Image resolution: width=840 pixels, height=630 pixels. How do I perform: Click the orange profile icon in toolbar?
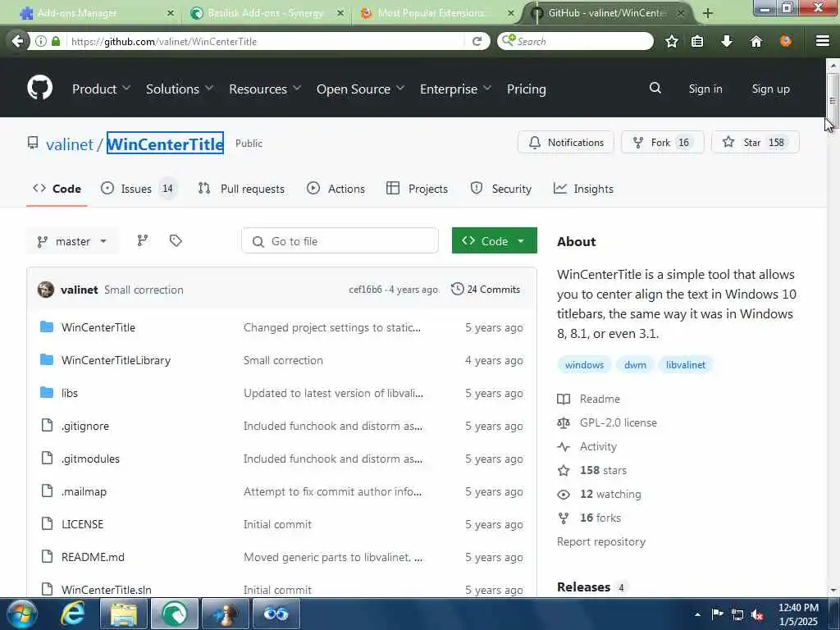(785, 41)
